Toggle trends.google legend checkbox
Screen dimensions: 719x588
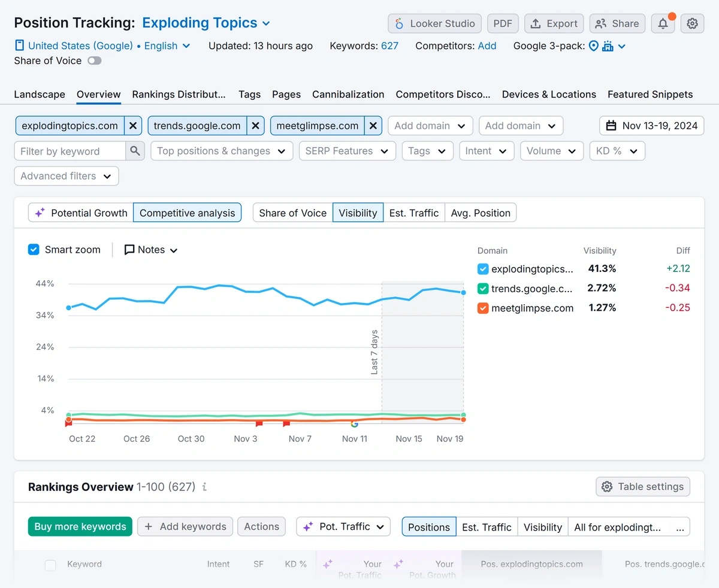click(483, 289)
